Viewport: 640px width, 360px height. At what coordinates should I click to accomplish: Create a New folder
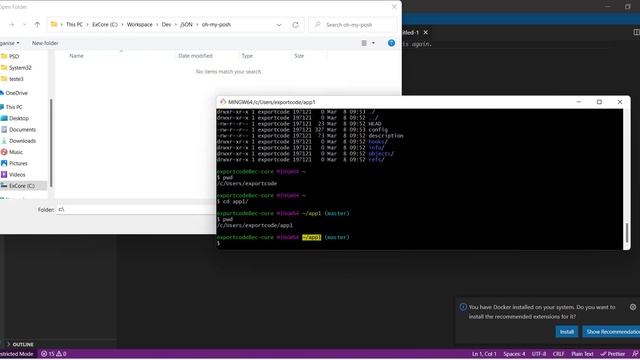[x=45, y=43]
